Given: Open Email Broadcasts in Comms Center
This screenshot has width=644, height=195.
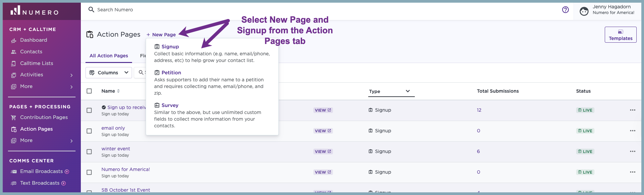Looking at the screenshot, I should click(41, 171).
